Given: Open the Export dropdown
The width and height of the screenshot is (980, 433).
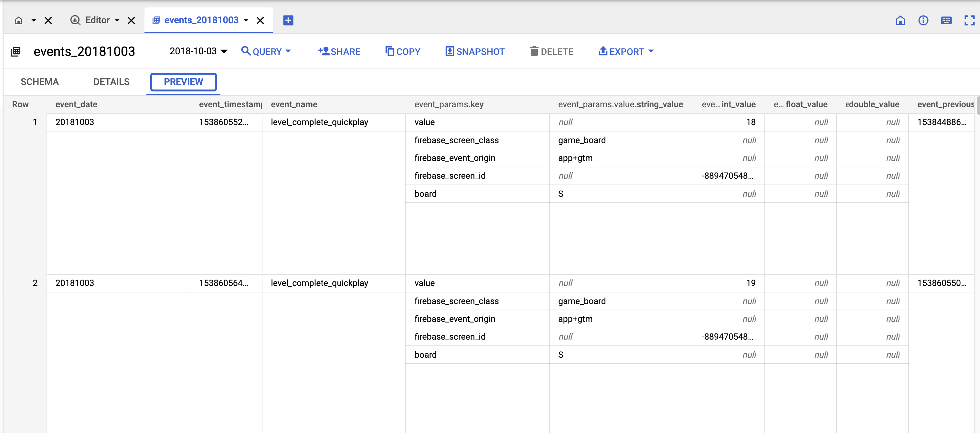Looking at the screenshot, I should tap(626, 51).
